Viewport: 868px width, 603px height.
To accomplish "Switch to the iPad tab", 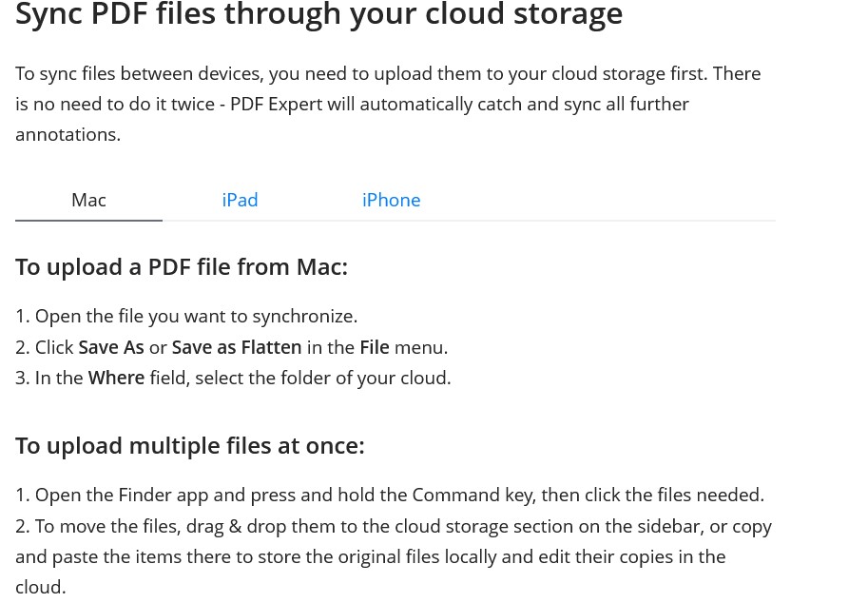I will coord(240,200).
